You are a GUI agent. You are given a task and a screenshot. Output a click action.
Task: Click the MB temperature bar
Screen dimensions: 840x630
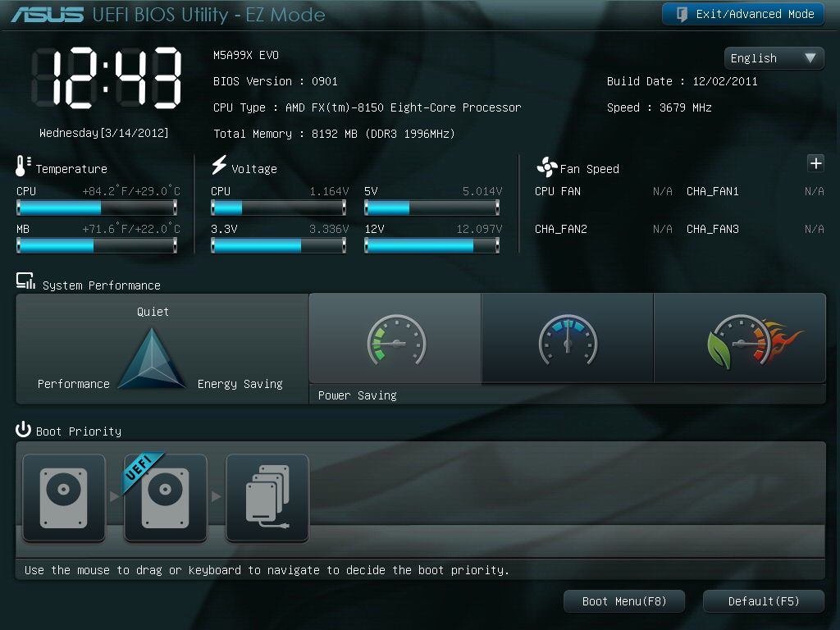coord(97,245)
